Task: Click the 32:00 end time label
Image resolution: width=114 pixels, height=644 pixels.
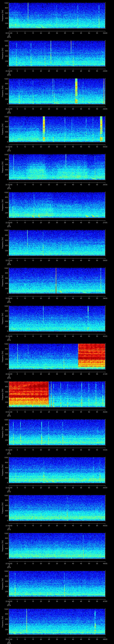Action: (x=105, y=33)
